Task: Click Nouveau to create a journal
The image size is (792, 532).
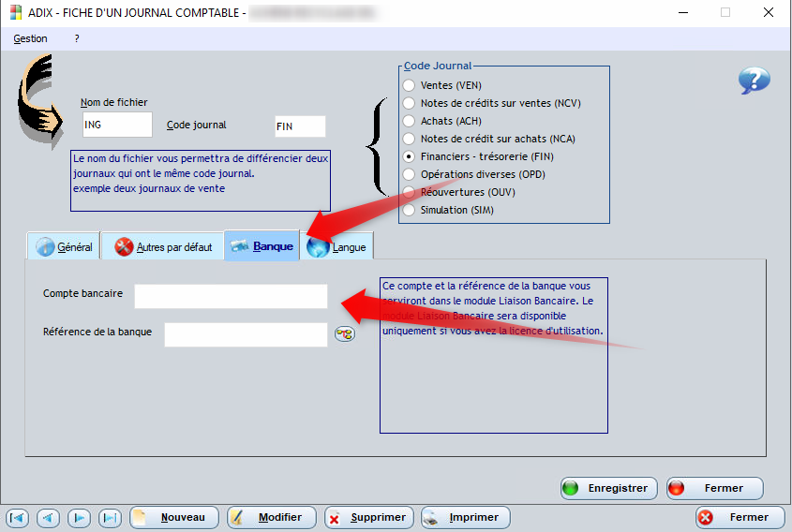Action: [x=174, y=517]
